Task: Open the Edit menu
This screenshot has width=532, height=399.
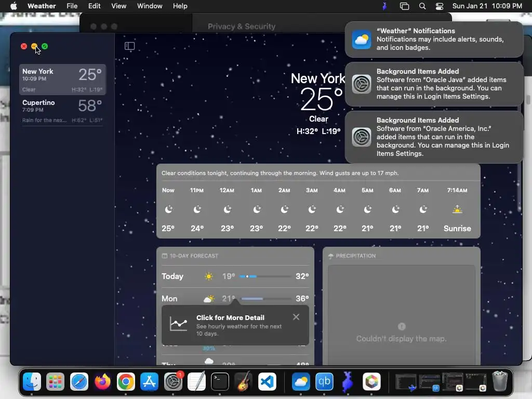Action: [95, 6]
